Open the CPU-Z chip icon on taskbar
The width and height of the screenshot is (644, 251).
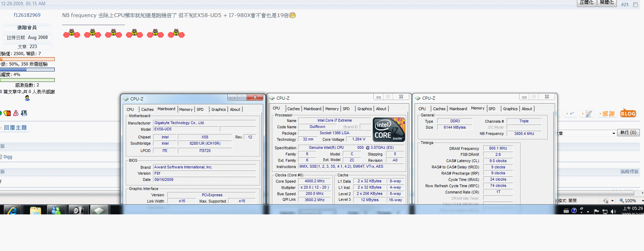click(x=99, y=210)
